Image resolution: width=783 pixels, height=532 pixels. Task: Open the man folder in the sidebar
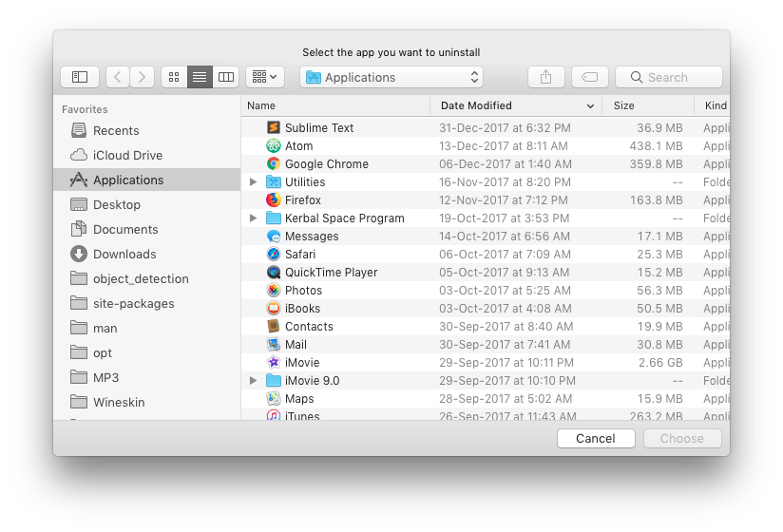146,328
